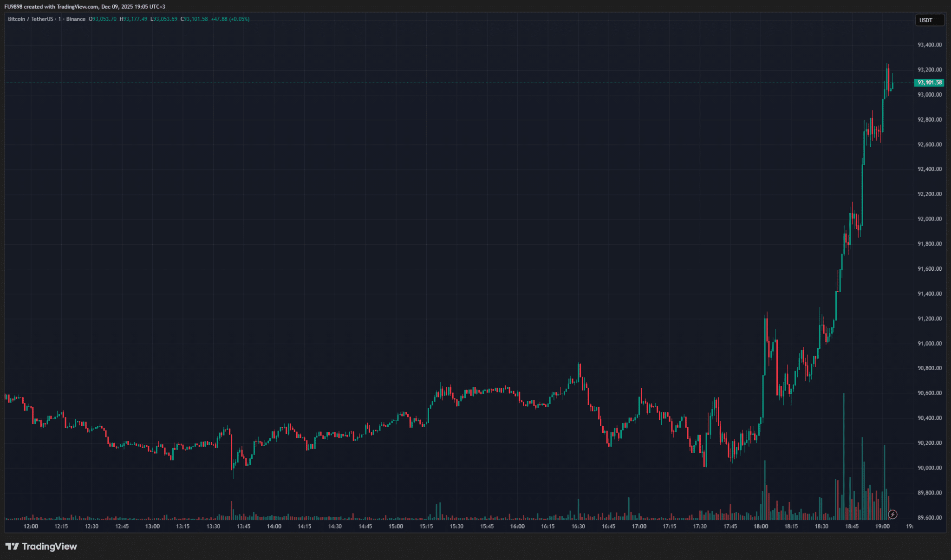Click the 18:00 time axis label
951x560 pixels.
[x=761, y=526]
